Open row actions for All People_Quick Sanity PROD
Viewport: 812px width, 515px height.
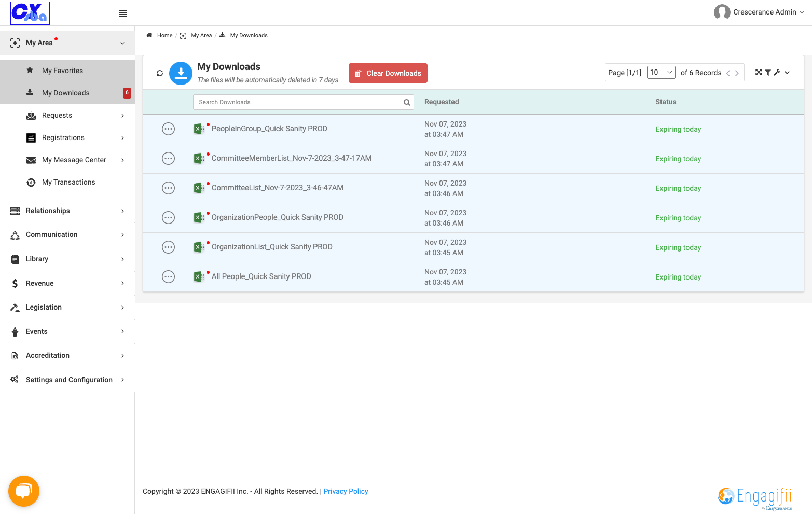click(168, 276)
